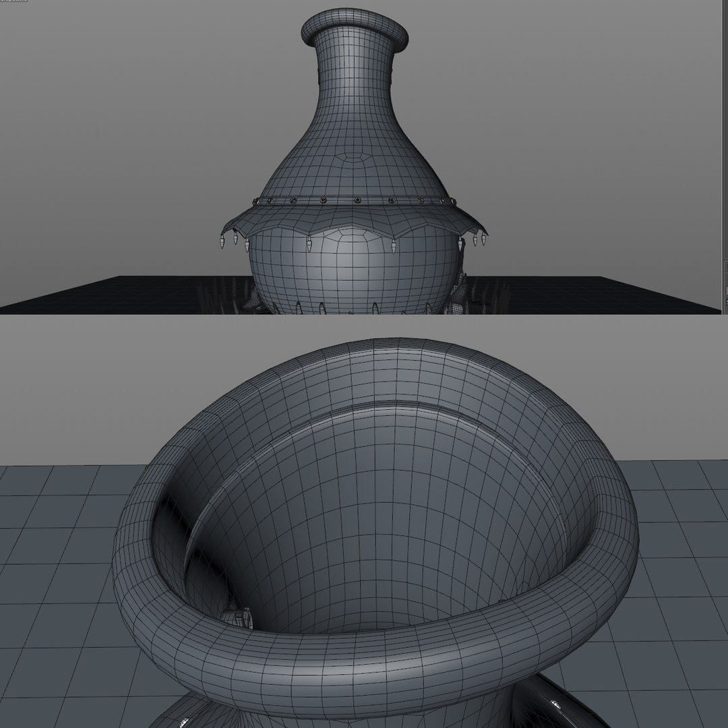Click the rivet band around the vase shoulder
This screenshot has width=728, height=728.
355,201
